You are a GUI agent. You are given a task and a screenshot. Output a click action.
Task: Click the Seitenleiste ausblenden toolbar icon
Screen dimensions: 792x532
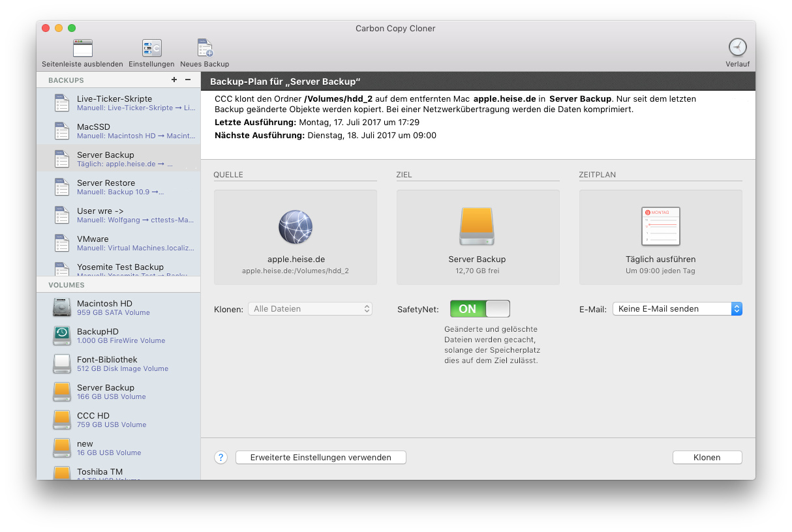coord(82,48)
